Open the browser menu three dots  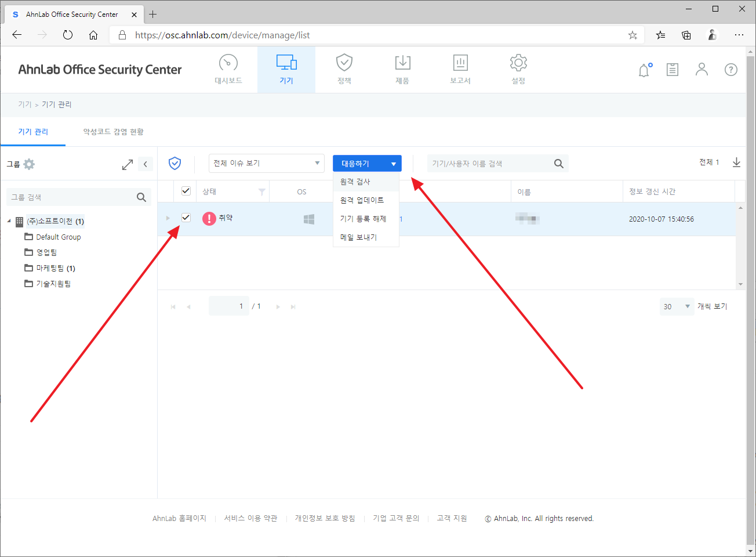coord(739,35)
